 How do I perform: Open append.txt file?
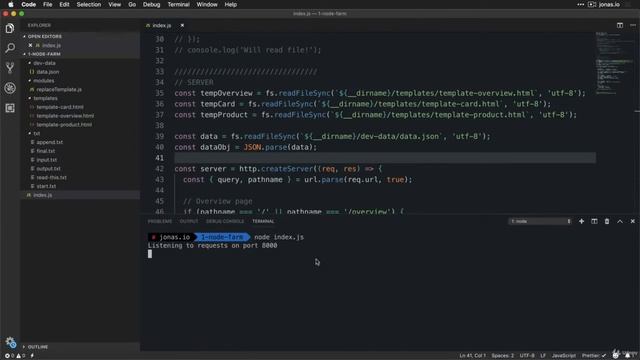pos(49,142)
